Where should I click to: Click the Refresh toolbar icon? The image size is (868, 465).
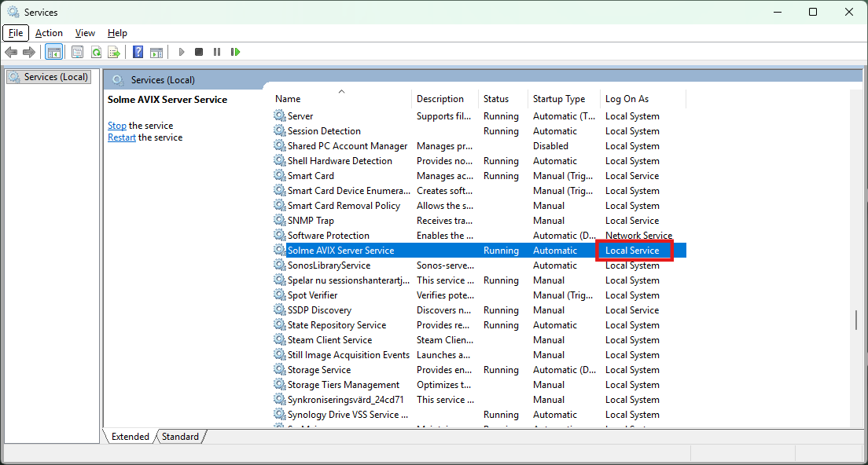[x=97, y=52]
